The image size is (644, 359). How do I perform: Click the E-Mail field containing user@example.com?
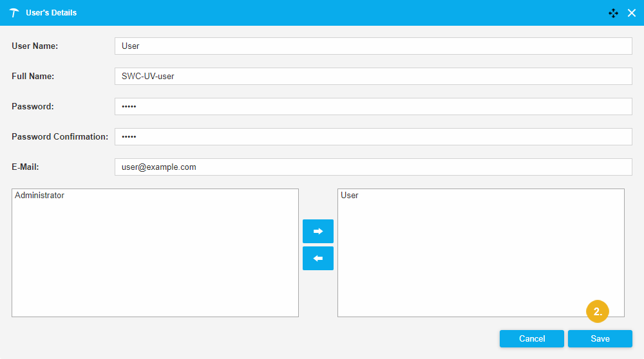coord(373,167)
